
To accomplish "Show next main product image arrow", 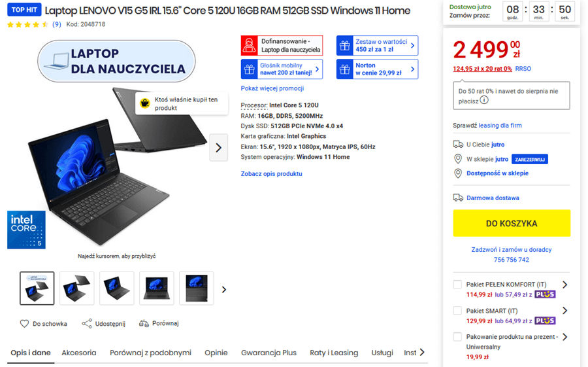I will (219, 148).
